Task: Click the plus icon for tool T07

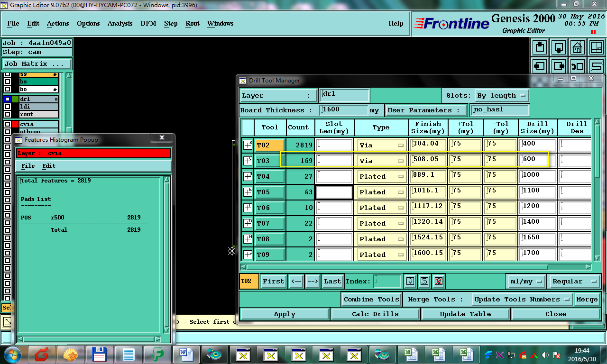Action: [248, 223]
